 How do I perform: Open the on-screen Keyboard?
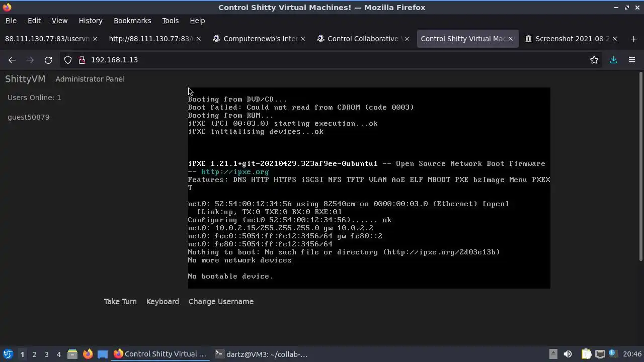(163, 302)
